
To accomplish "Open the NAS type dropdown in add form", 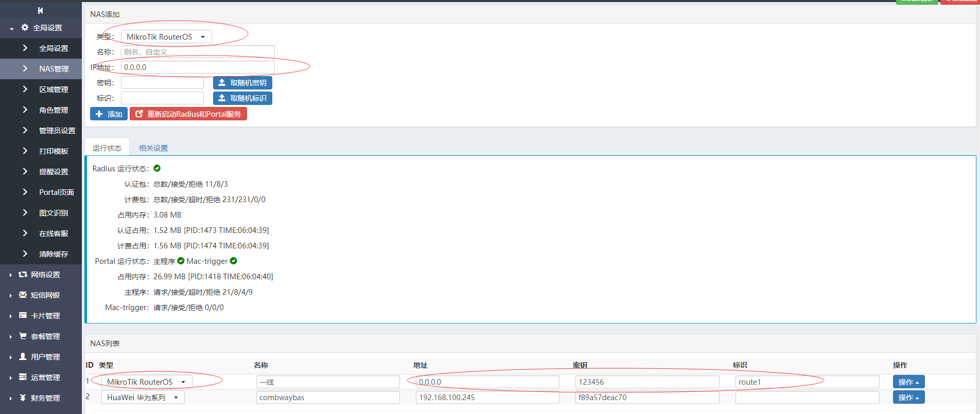I will (x=166, y=37).
